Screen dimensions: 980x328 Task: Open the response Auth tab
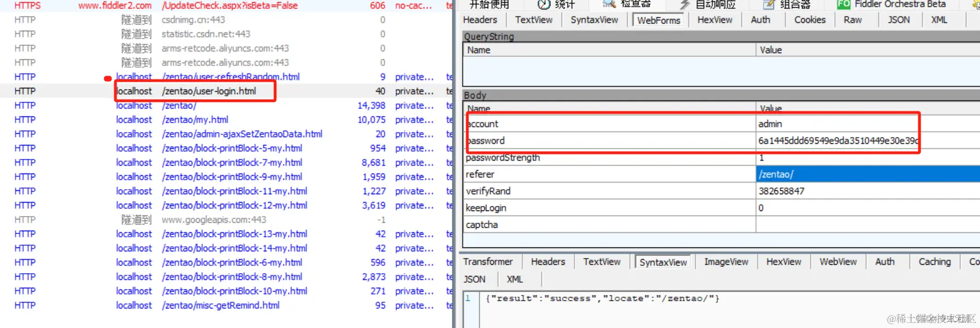pyautogui.click(x=885, y=261)
